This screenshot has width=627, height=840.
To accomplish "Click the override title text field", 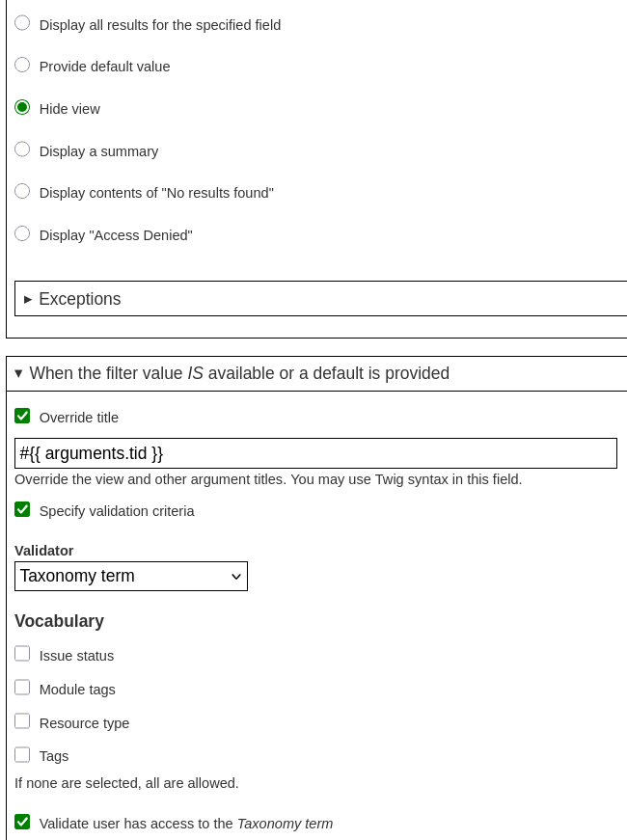I will pos(315,453).
